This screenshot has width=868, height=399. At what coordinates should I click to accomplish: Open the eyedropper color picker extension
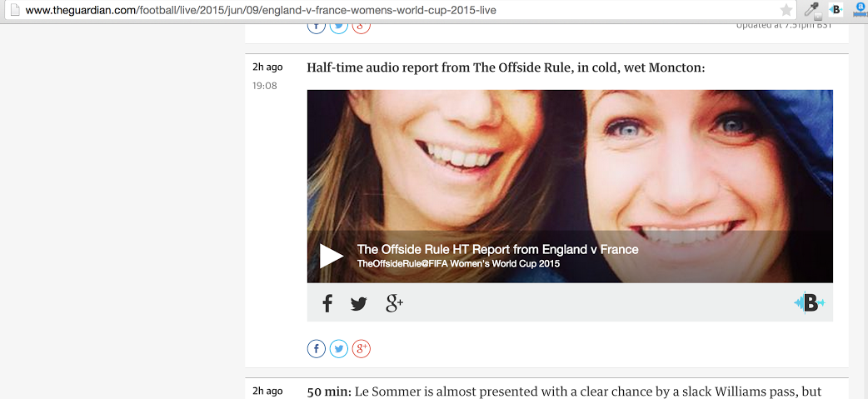pyautogui.click(x=811, y=10)
